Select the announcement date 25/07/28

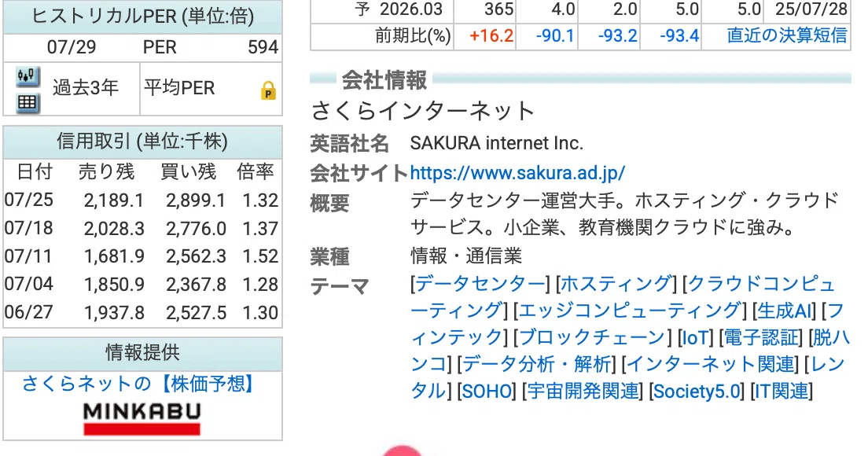click(x=811, y=9)
